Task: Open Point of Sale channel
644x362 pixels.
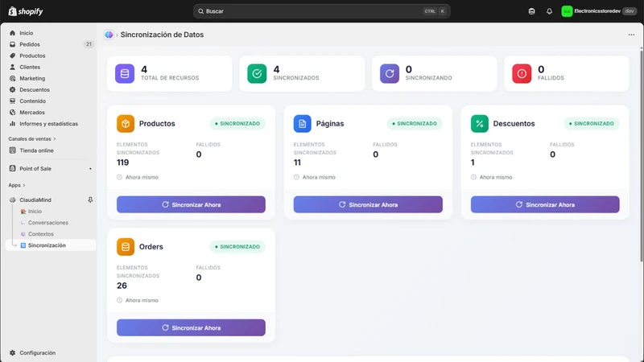Action: pyautogui.click(x=35, y=169)
